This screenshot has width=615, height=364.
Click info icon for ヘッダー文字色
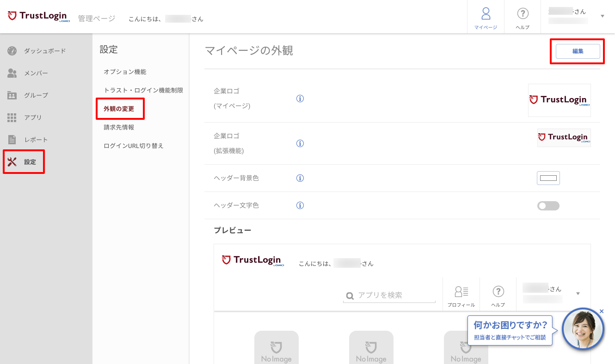pyautogui.click(x=300, y=205)
